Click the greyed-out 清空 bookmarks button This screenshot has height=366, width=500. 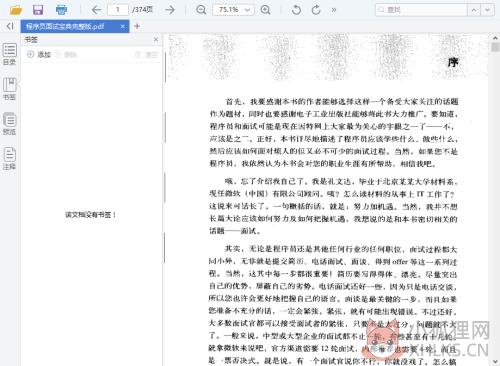point(146,54)
